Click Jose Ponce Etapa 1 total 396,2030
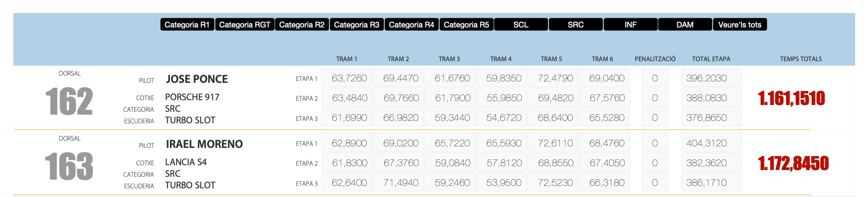Screen dimensions: 868x197 point(711,78)
